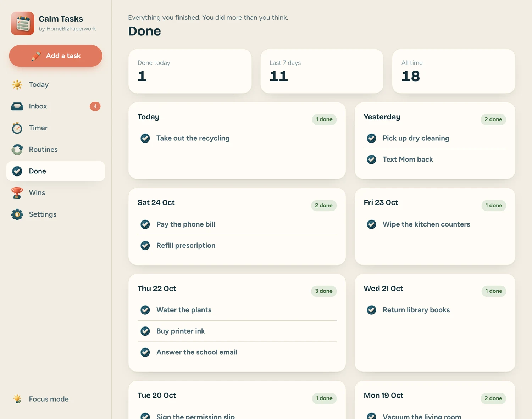532x419 pixels.
Task: Open the Timer page
Action: click(56, 128)
